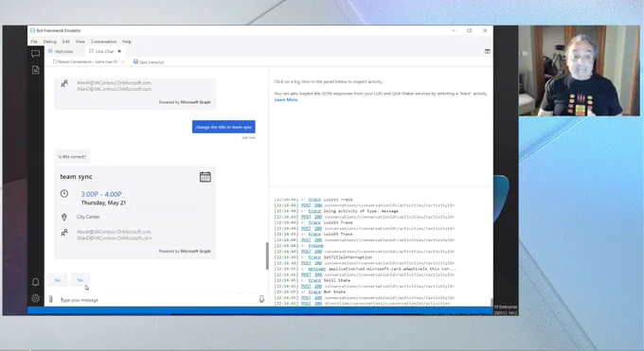Image resolution: width=644 pixels, height=351 pixels.
Task: Click the Bot Framework Emulator logo in title bar
Action: (x=32, y=30)
